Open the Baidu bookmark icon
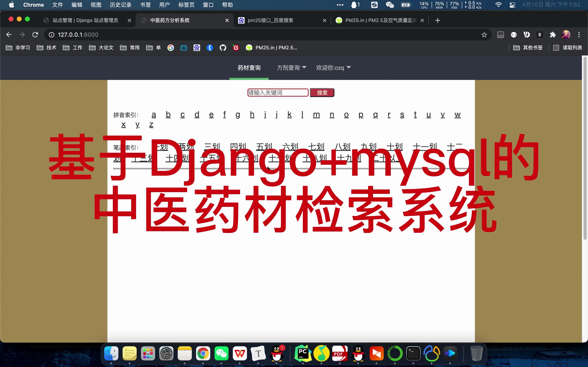 point(197,48)
